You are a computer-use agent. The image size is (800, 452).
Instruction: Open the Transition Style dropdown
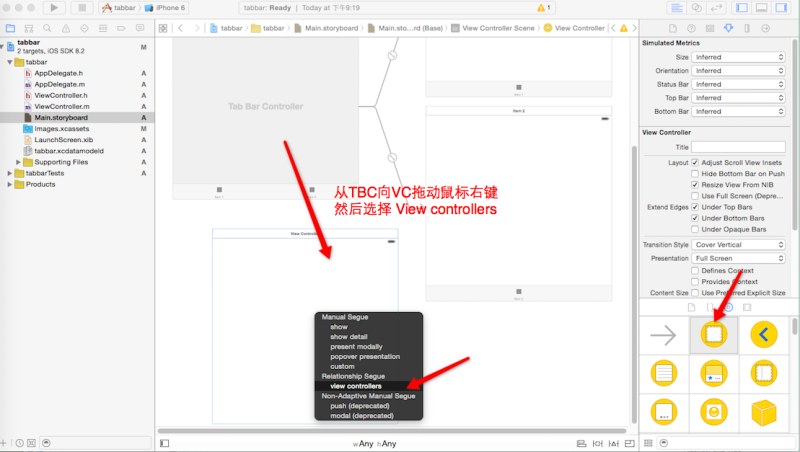tap(738, 245)
